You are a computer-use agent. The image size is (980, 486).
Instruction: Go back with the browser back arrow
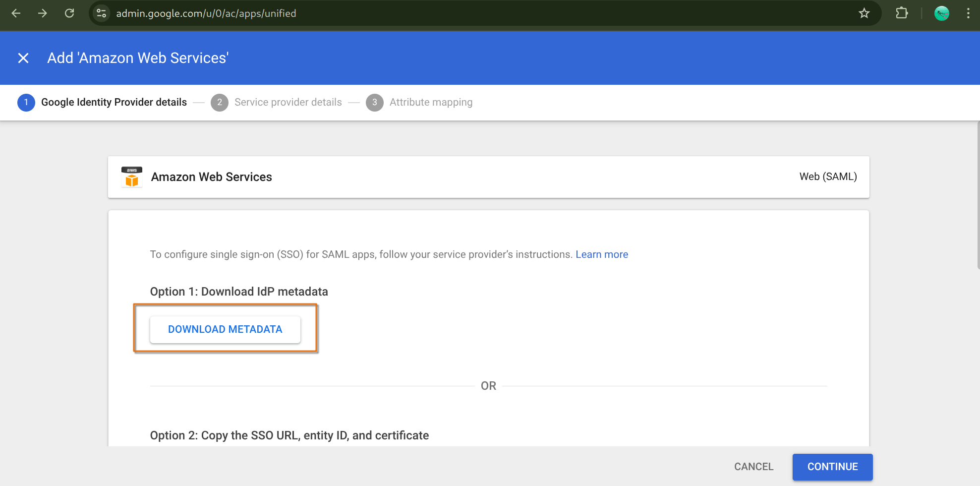[x=16, y=13]
